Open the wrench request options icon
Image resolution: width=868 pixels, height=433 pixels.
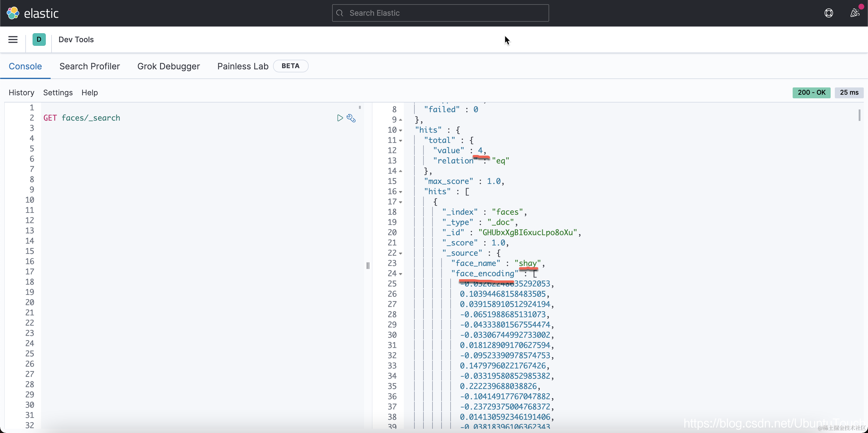[x=351, y=118]
